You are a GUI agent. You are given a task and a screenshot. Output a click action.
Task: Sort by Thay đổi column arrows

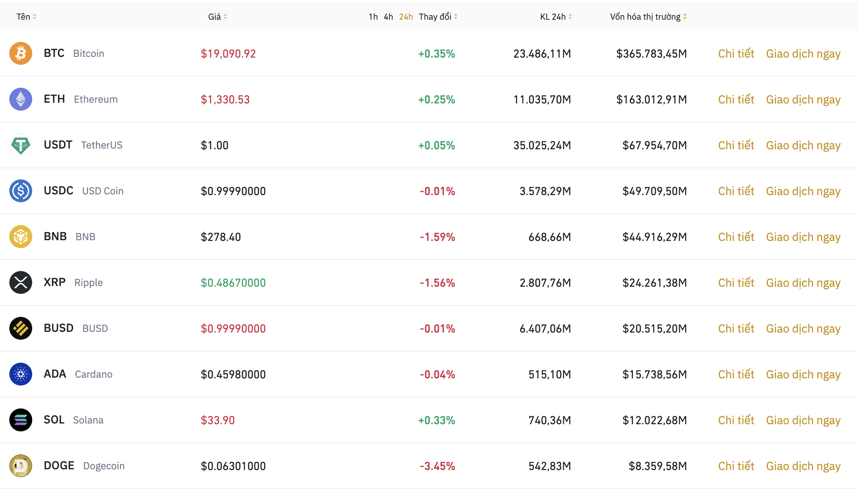(x=456, y=16)
